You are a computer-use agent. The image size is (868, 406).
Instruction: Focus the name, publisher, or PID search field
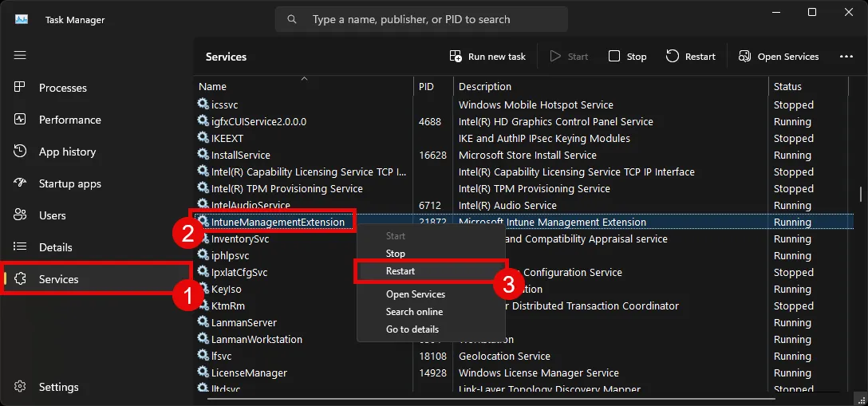point(421,19)
